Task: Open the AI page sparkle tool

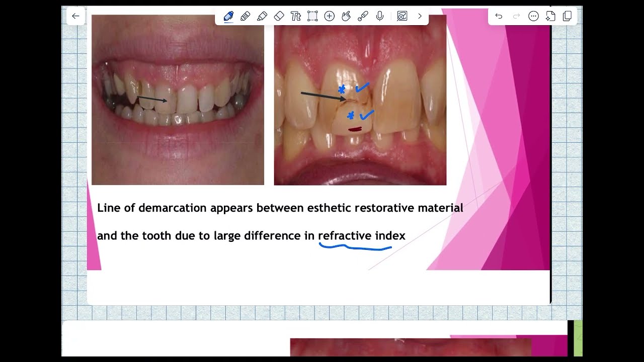Action: pyautogui.click(x=550, y=16)
